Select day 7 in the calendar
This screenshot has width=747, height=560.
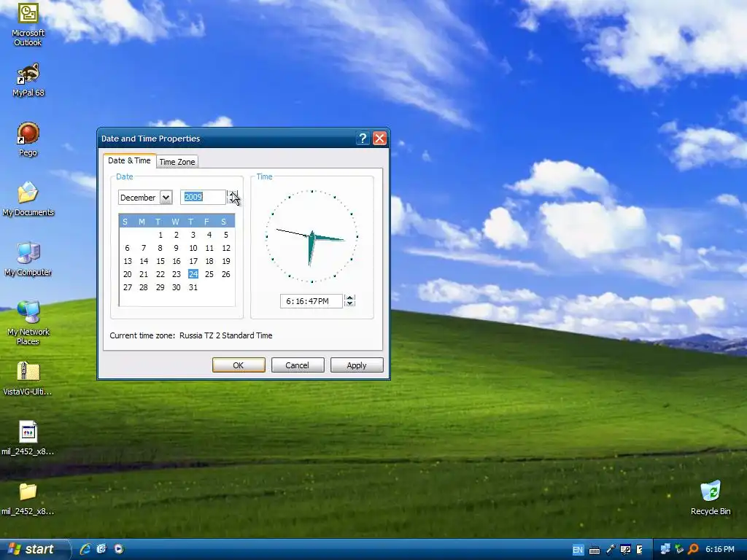[144, 248]
